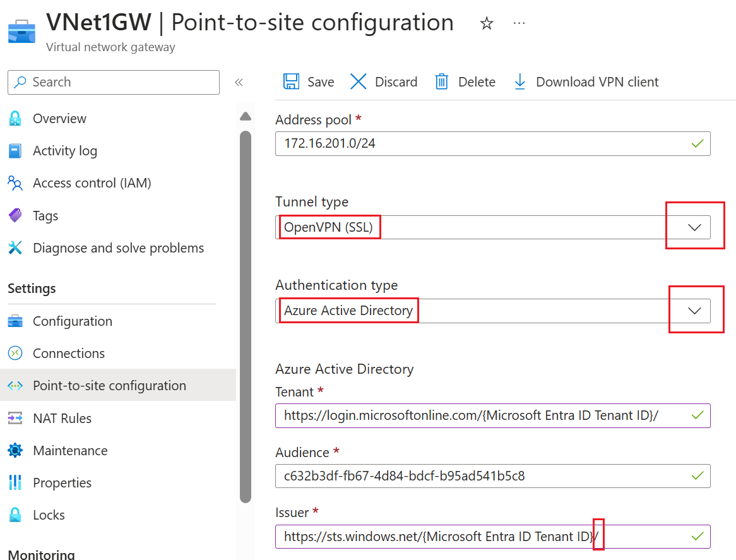Expand the Authentication type dropdown
The width and height of the screenshot is (736, 560).
694,309
